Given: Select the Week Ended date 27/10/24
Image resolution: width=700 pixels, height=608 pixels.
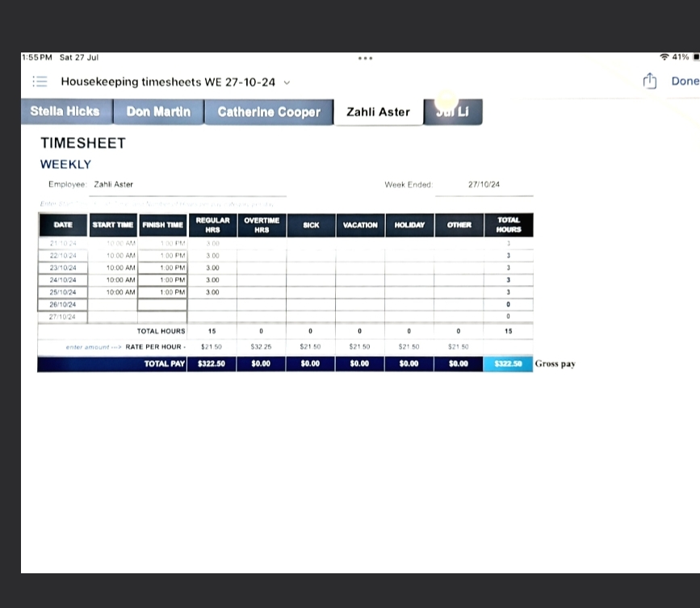Looking at the screenshot, I should [x=484, y=184].
